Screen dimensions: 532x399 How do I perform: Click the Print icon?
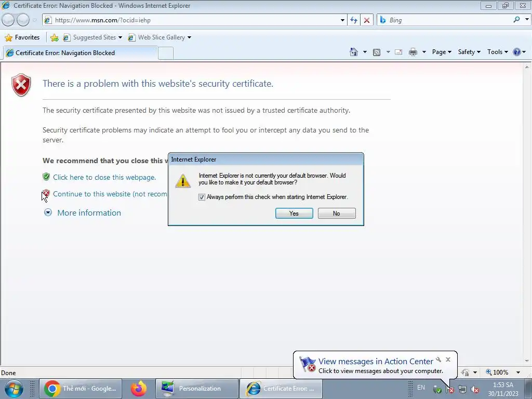click(413, 52)
